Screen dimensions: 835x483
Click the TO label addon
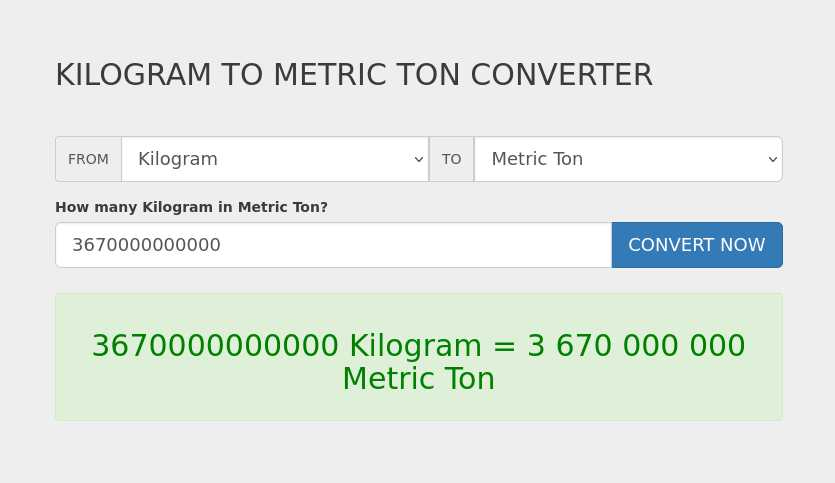click(452, 159)
